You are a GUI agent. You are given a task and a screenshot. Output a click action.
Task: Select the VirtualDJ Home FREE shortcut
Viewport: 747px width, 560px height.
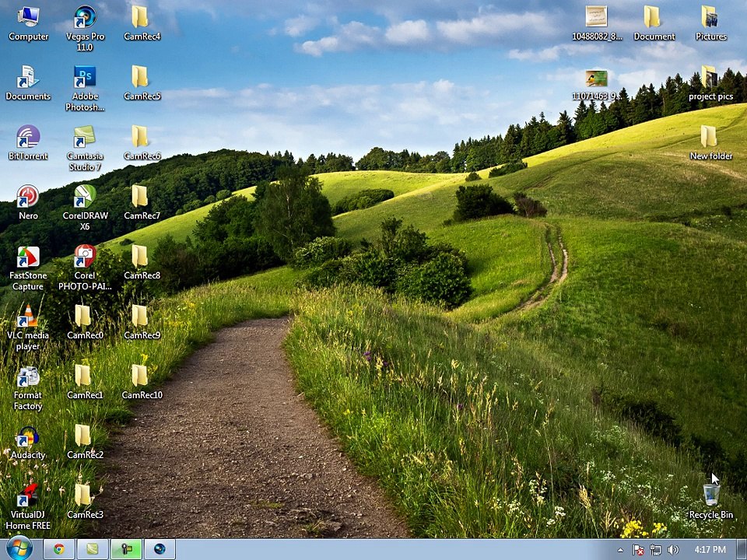tap(28, 507)
